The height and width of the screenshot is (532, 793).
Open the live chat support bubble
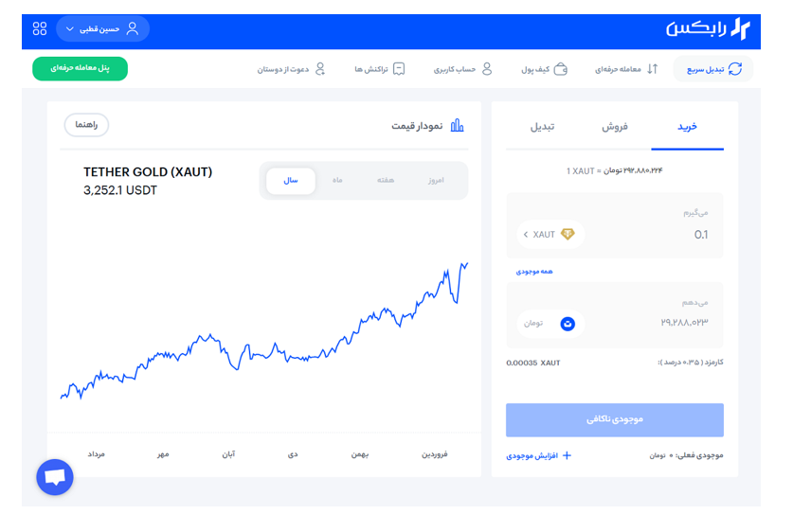[55, 477]
